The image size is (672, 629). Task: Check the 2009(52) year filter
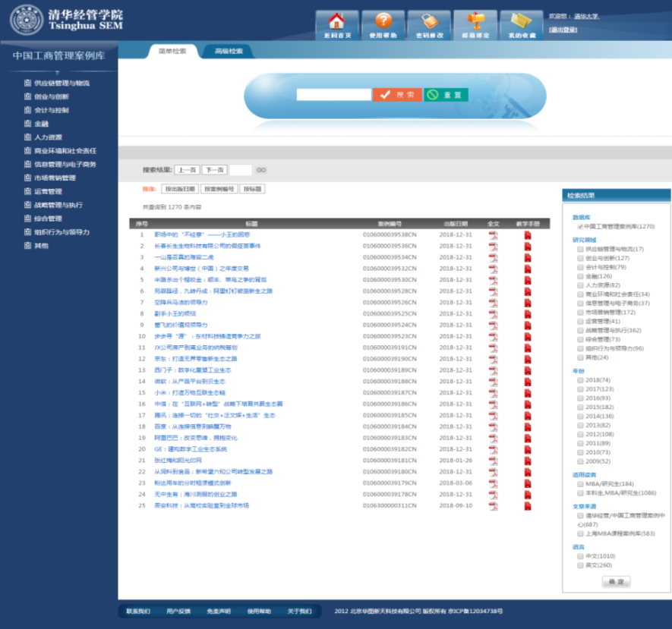coord(580,461)
